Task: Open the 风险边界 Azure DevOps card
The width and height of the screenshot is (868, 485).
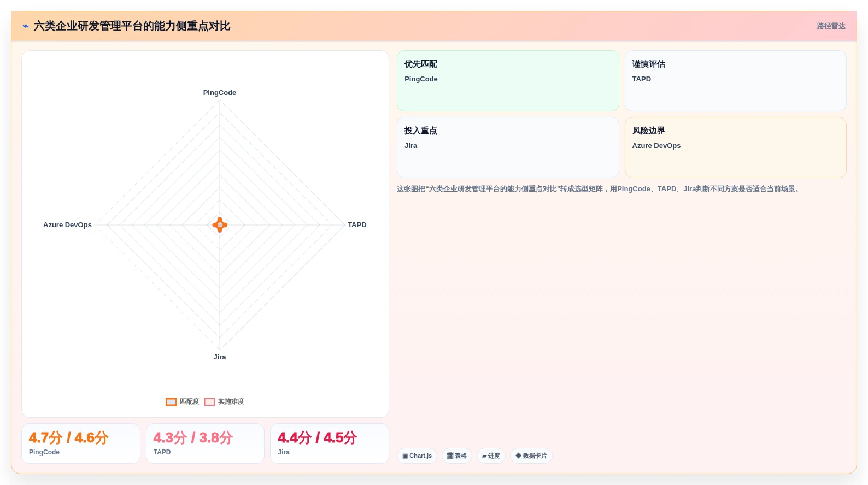Action: [x=736, y=147]
